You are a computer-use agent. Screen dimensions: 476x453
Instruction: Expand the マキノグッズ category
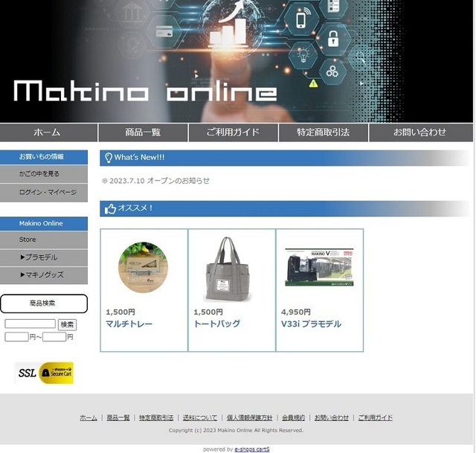(x=44, y=275)
